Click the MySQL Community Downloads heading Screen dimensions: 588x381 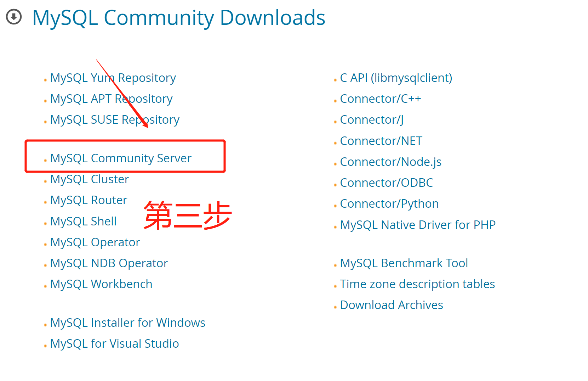pyautogui.click(x=179, y=18)
